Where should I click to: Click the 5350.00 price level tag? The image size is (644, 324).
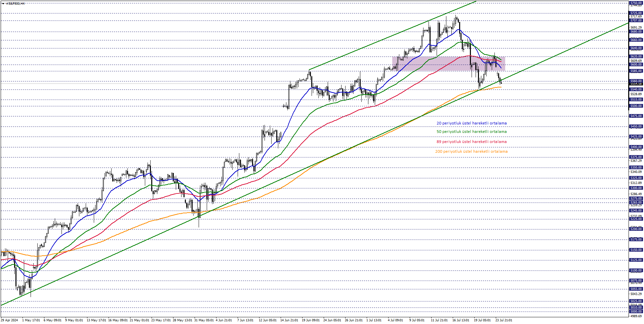coord(636,168)
